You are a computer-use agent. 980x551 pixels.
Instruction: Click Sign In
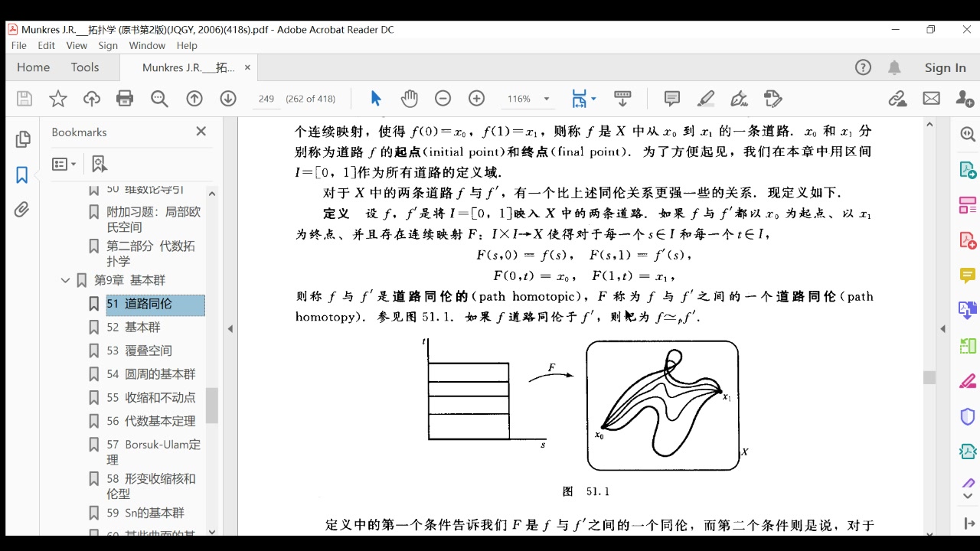click(945, 67)
